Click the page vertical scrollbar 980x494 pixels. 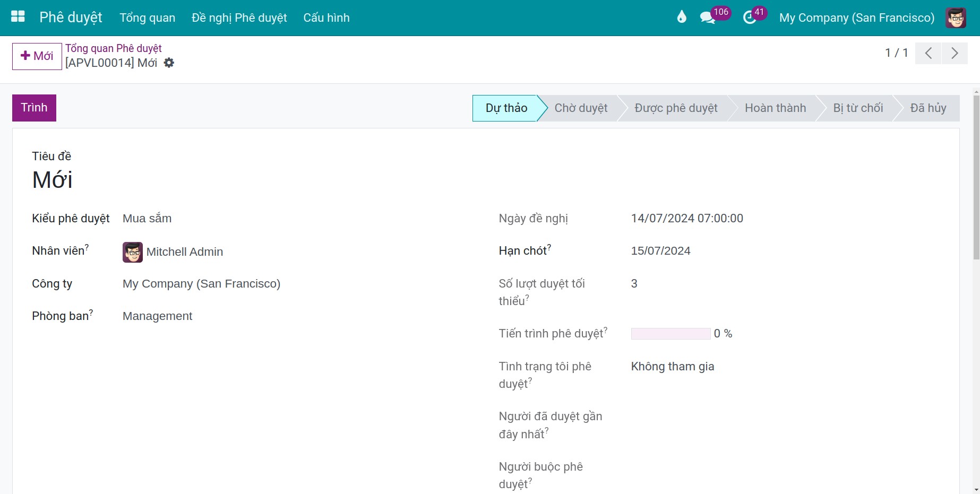click(976, 178)
